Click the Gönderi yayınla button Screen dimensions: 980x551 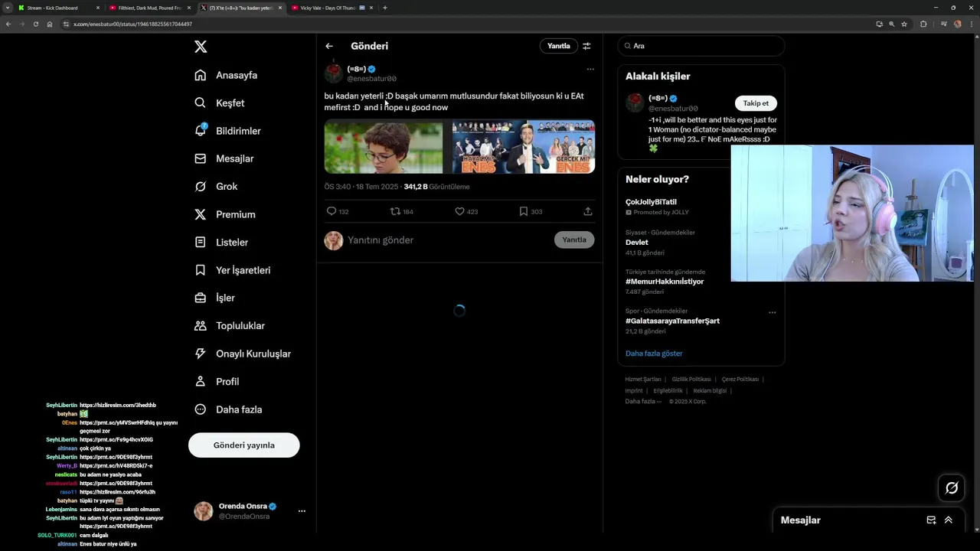(x=244, y=445)
